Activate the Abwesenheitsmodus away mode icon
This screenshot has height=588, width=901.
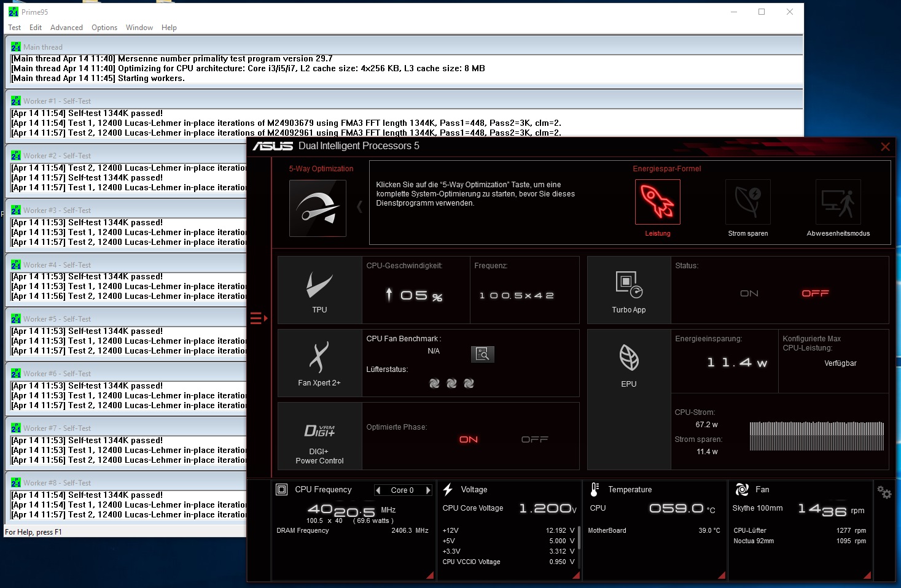tap(838, 202)
